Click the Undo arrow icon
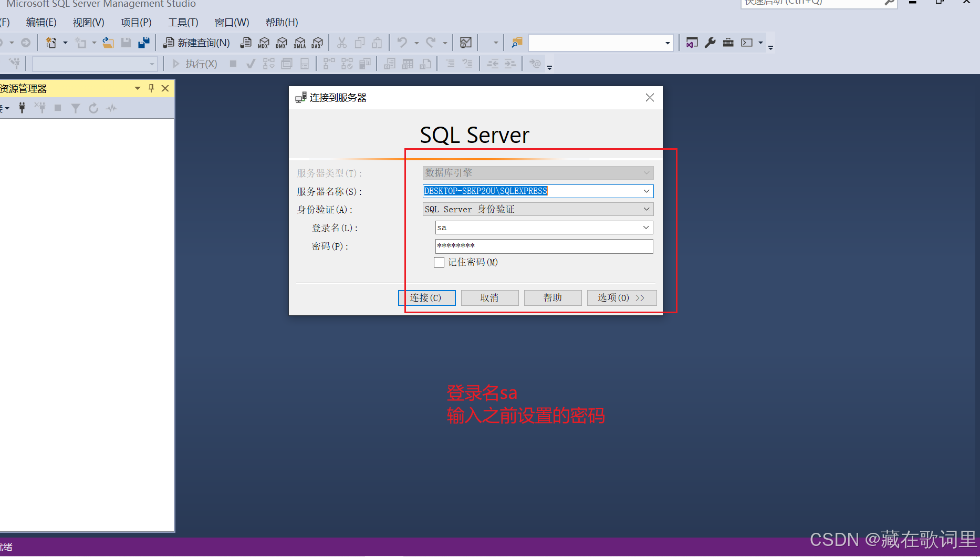Image resolution: width=980 pixels, height=557 pixels. pos(402,43)
